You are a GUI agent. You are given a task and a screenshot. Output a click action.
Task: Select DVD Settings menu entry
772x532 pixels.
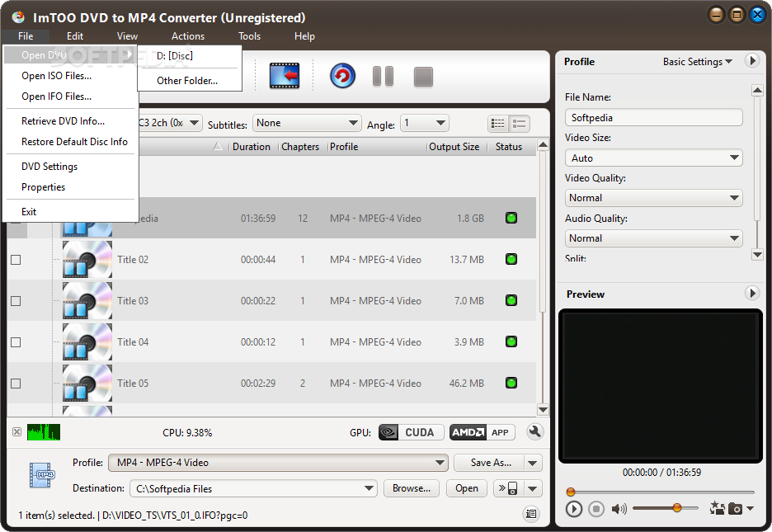[x=70, y=167]
